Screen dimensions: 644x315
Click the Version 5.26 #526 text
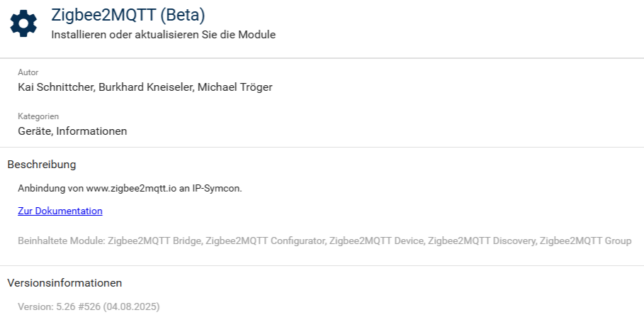[89, 306]
